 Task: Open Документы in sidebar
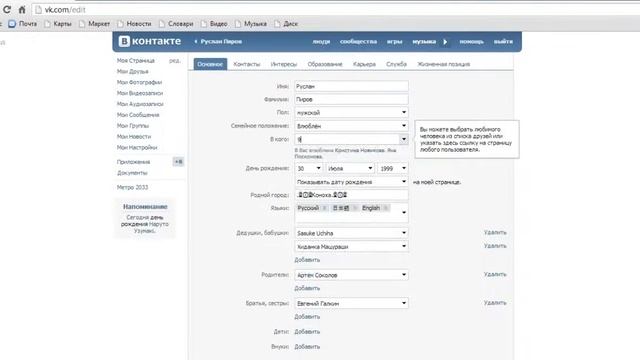(x=132, y=173)
